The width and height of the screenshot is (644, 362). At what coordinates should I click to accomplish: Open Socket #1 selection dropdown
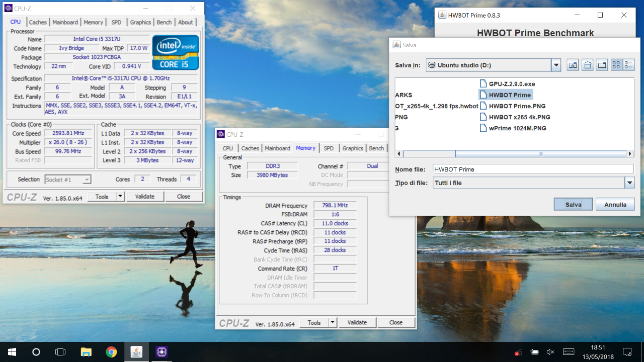click(x=68, y=179)
